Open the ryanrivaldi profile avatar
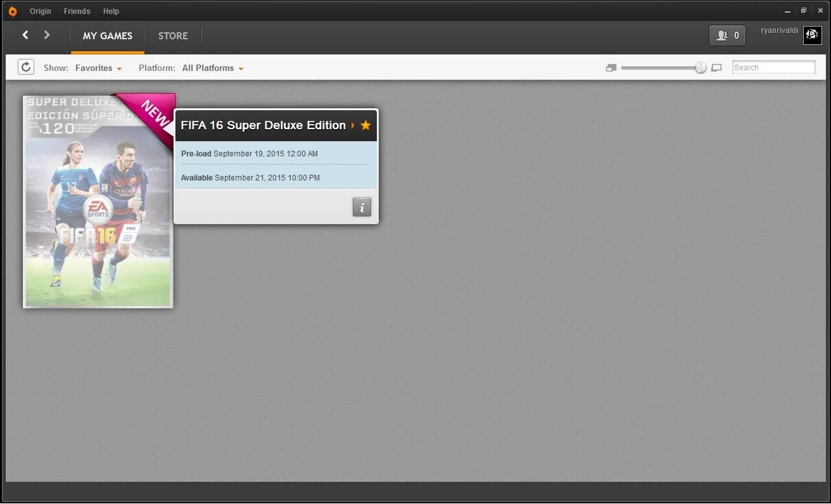Viewport: 831px width, 504px height. (812, 35)
